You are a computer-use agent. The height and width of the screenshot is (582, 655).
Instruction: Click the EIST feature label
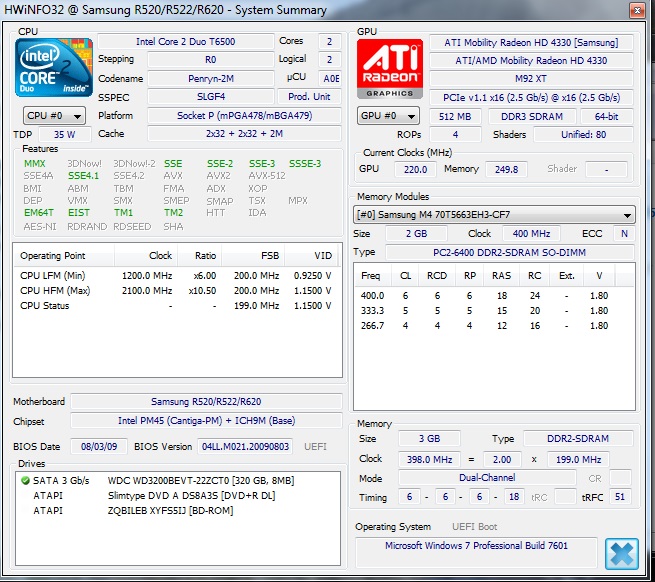[x=79, y=213]
